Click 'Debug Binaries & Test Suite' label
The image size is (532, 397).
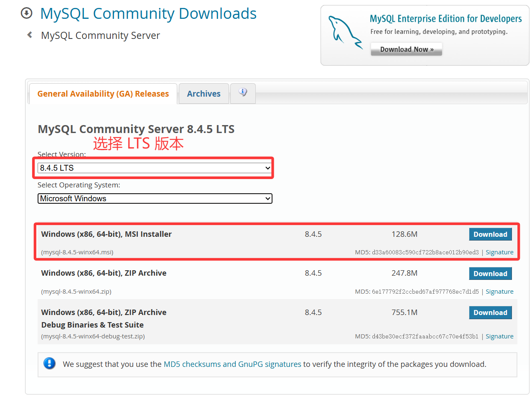[92, 325]
